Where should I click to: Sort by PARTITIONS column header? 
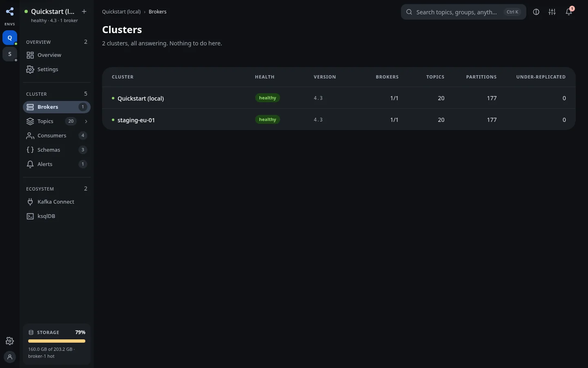coord(481,77)
